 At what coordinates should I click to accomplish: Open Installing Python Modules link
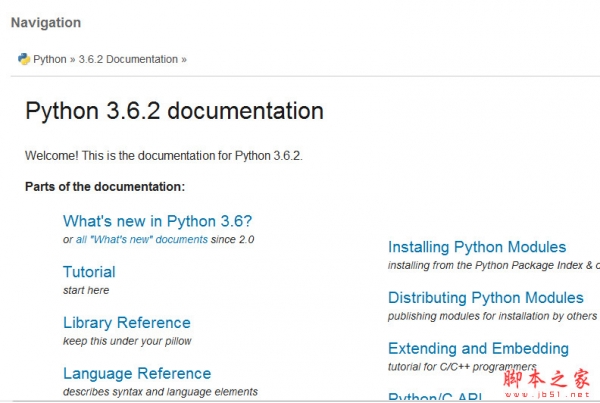coord(477,247)
